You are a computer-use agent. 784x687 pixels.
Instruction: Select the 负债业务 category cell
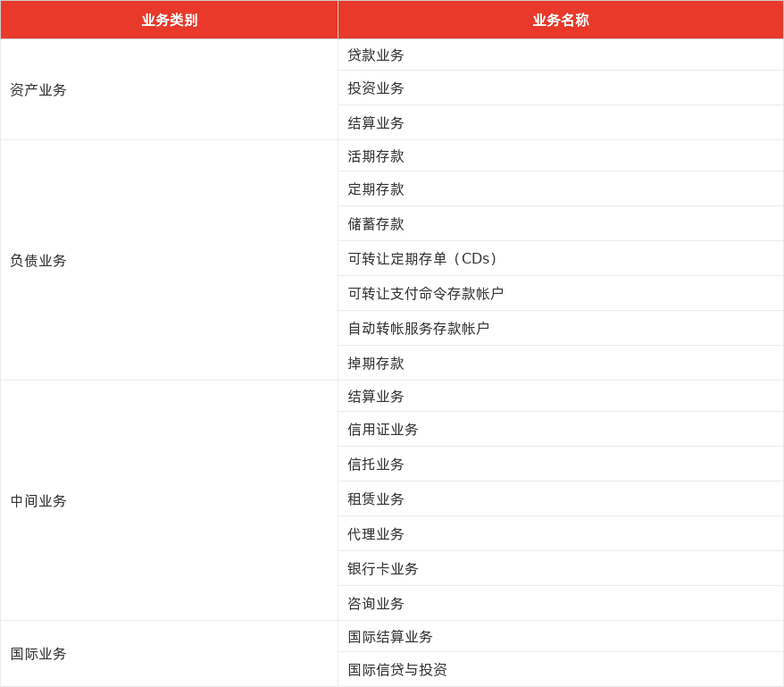[169, 260]
